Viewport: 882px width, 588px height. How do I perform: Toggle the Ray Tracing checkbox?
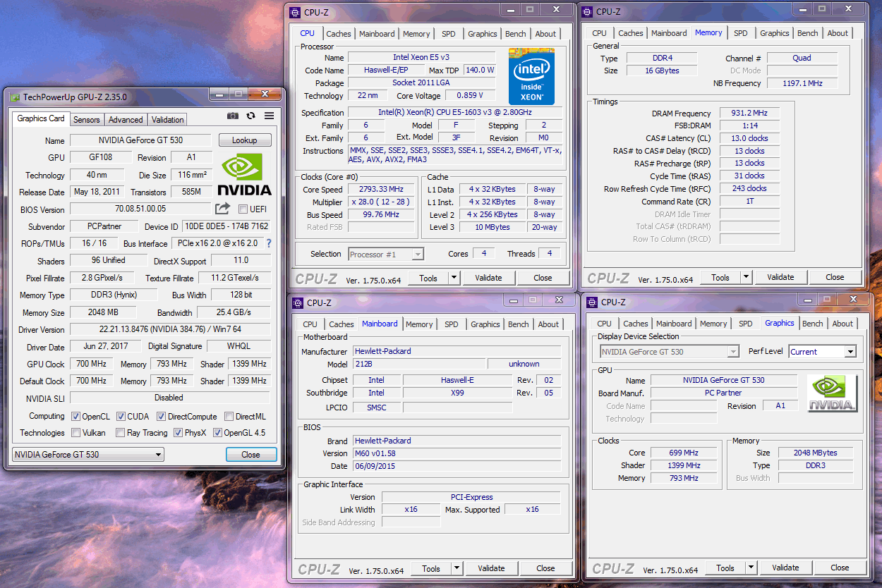(x=121, y=433)
